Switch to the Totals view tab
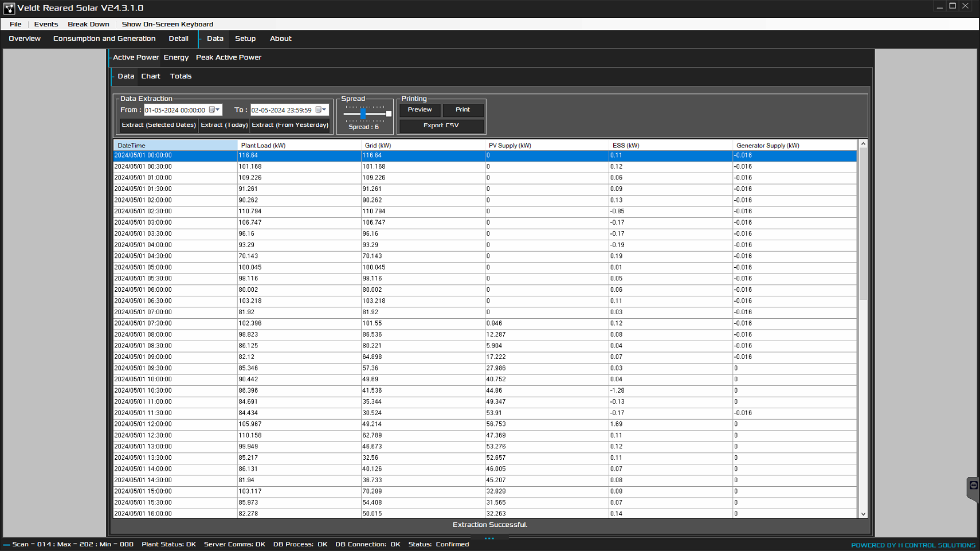Image resolution: width=980 pixels, height=551 pixels. pyautogui.click(x=181, y=76)
